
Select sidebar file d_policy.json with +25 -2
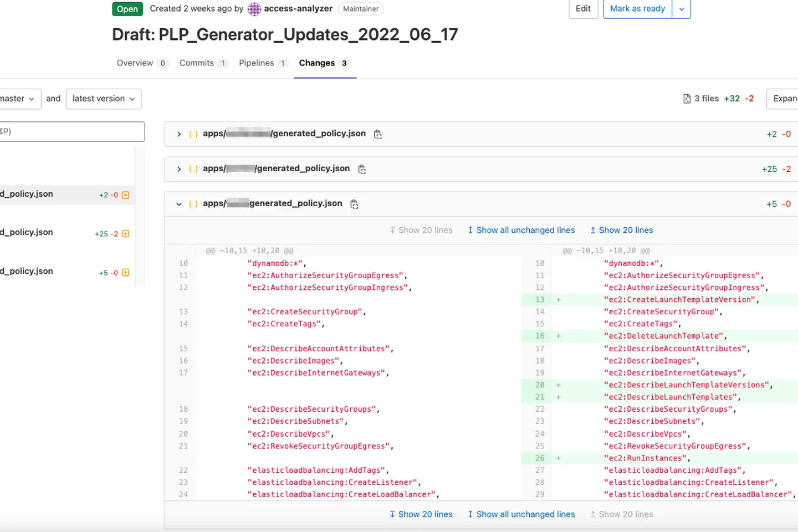tap(66, 233)
